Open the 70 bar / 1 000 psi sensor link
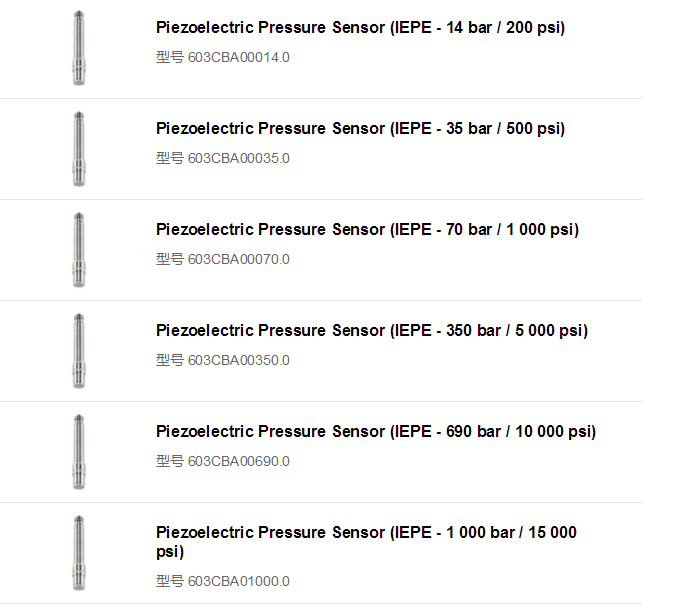The height and width of the screenshot is (608, 697). coord(368,229)
